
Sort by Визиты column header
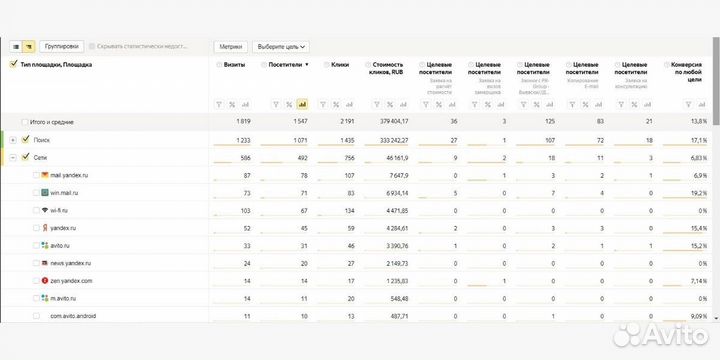tap(234, 65)
